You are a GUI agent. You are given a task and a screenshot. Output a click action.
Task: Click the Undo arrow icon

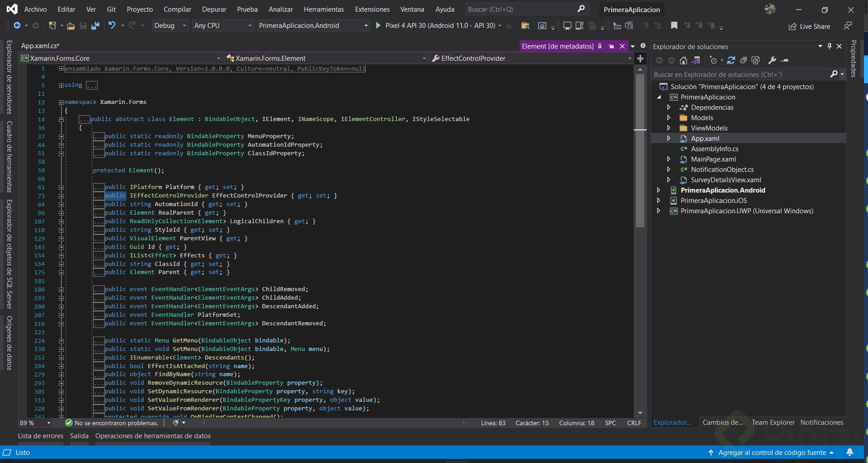tap(112, 26)
